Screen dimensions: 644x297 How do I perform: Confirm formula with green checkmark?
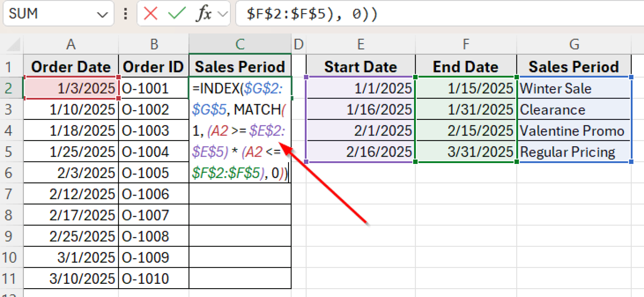177,14
